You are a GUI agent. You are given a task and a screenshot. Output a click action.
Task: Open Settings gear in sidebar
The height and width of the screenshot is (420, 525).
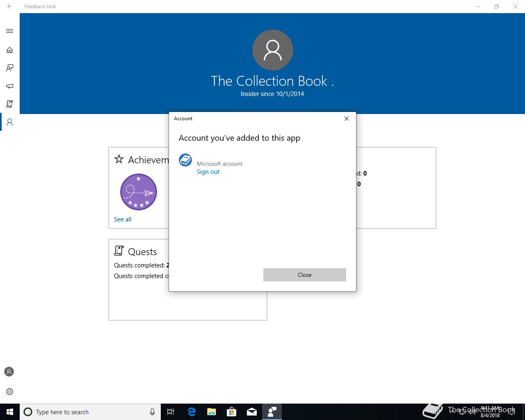pos(10,392)
